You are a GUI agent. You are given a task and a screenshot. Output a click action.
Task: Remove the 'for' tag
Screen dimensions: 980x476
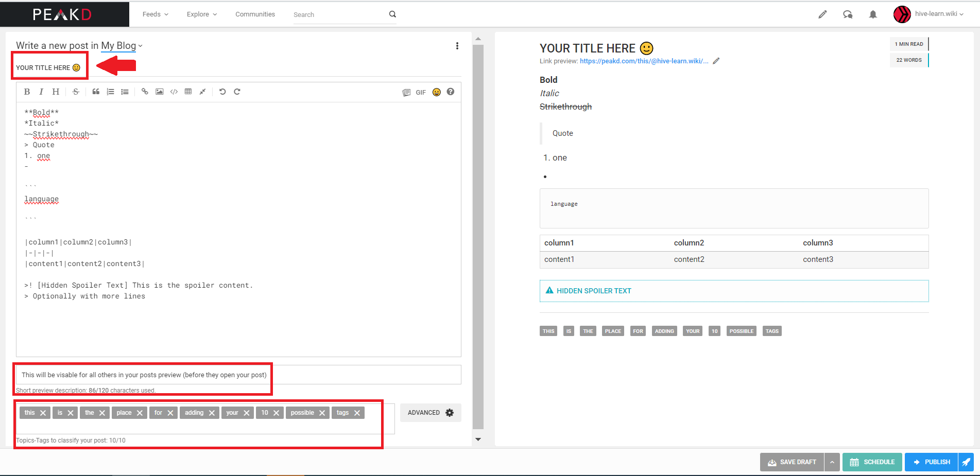click(170, 413)
